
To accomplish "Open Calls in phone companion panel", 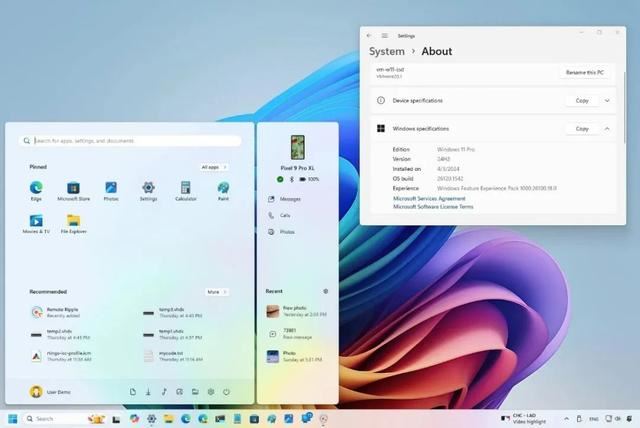I will point(285,215).
